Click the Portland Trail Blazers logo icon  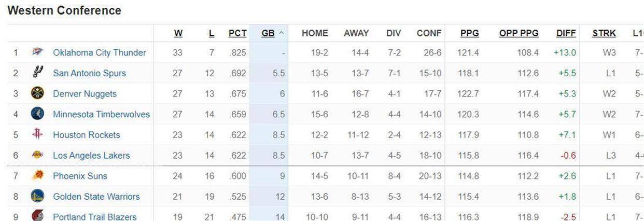[37, 216]
